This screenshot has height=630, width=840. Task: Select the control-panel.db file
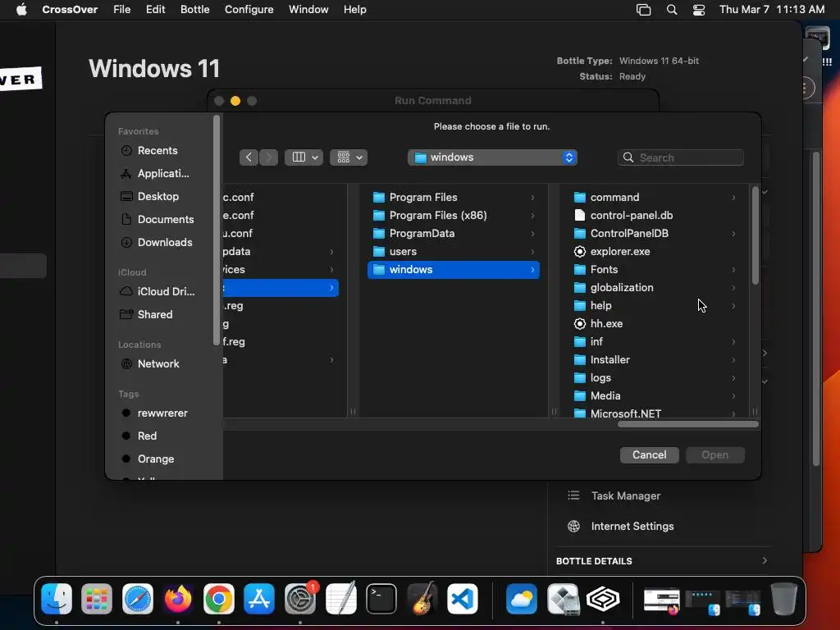[x=631, y=216]
